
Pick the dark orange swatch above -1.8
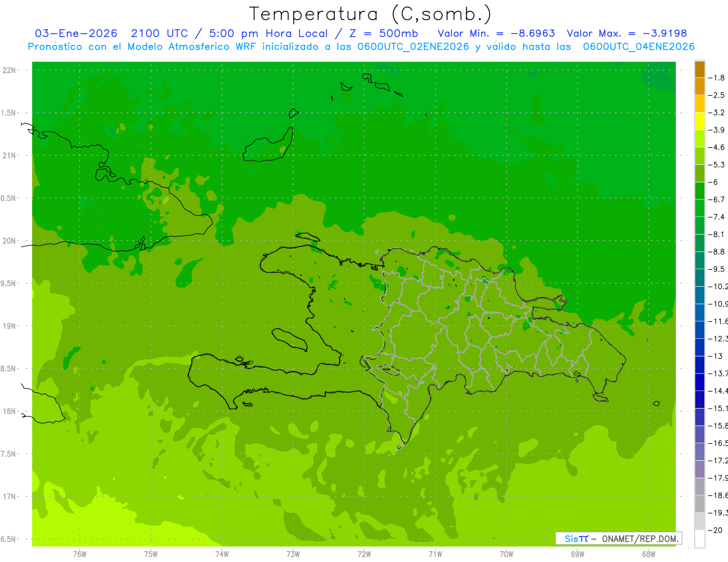[699, 69]
